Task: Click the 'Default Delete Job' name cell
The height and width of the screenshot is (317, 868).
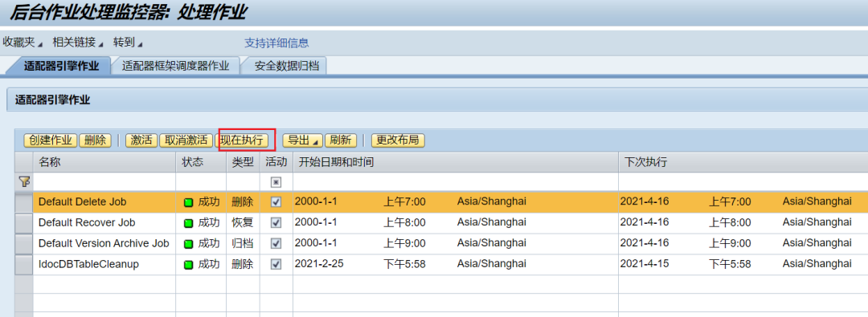Action: (x=104, y=202)
